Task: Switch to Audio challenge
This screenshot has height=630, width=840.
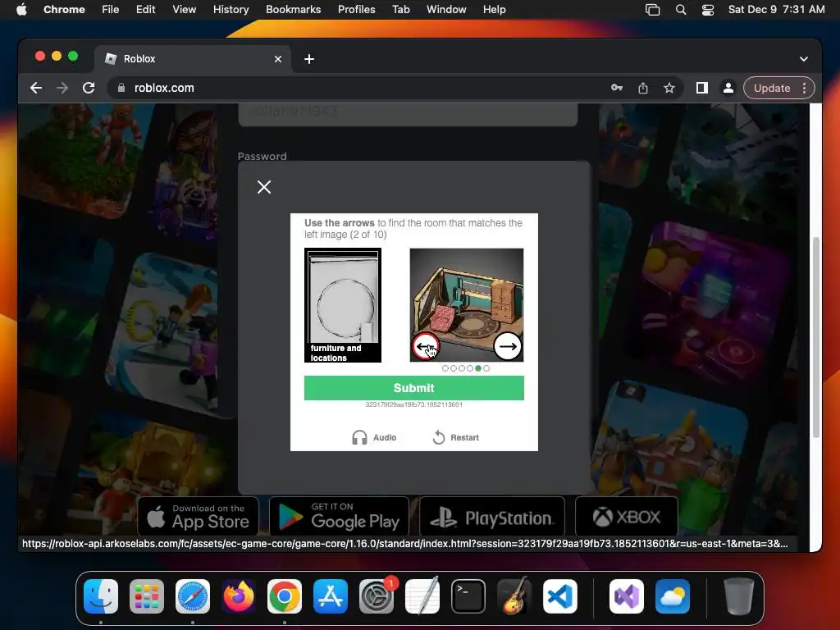Action: click(x=374, y=438)
